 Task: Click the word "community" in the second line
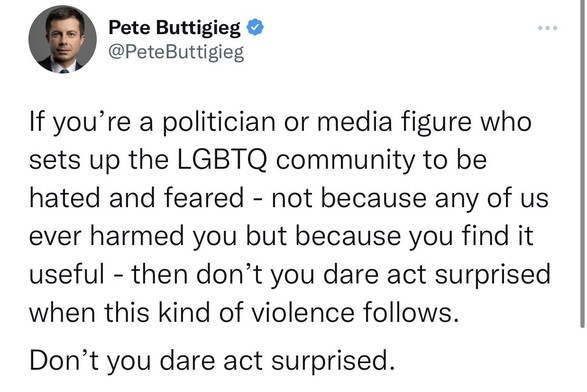346,161
